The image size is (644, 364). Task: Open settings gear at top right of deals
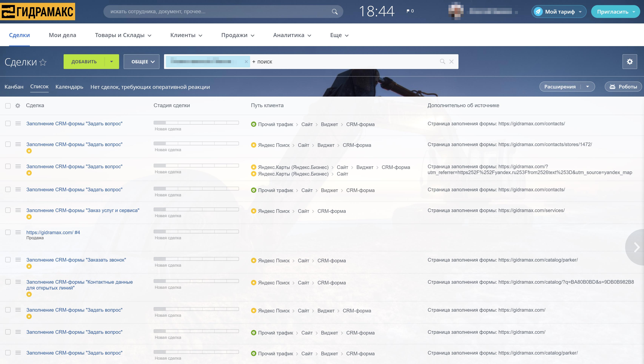tap(629, 62)
